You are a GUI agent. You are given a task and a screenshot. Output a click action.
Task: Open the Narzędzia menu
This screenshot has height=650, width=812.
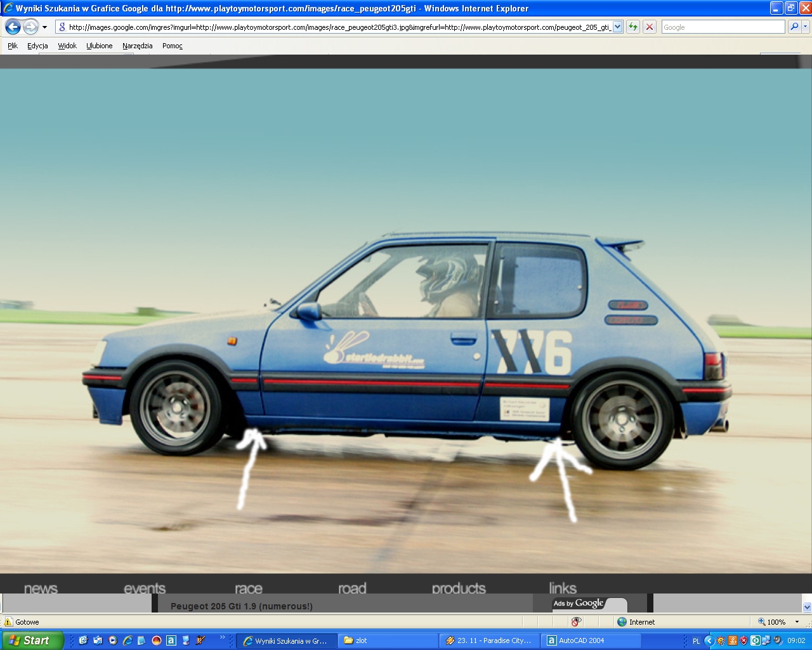(x=137, y=46)
